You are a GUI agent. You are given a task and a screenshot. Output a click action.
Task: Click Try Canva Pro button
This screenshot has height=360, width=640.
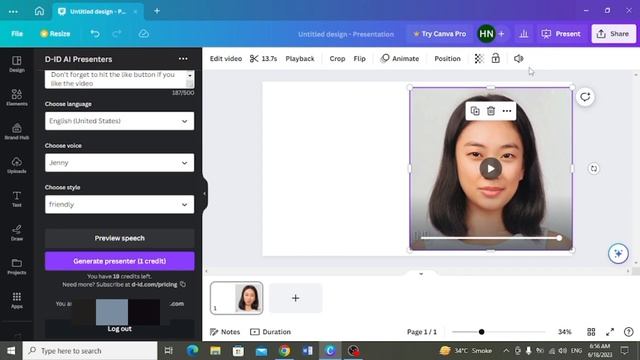[x=440, y=34]
